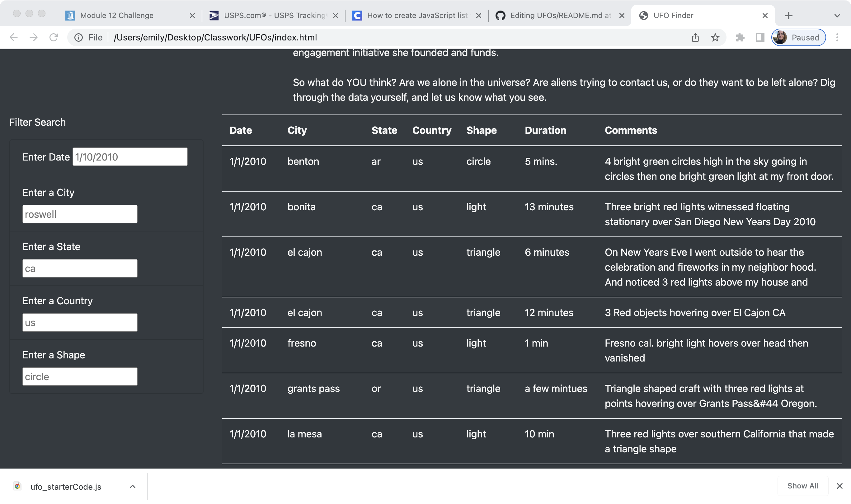This screenshot has width=851, height=504.
Task: Toggle the bookmark star for this page
Action: [x=715, y=37]
